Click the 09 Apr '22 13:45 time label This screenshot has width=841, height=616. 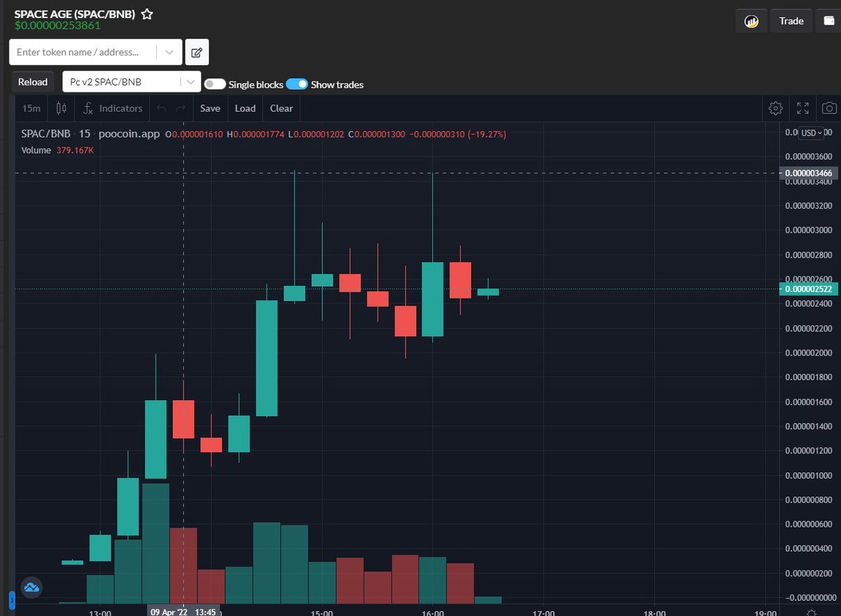click(x=184, y=611)
